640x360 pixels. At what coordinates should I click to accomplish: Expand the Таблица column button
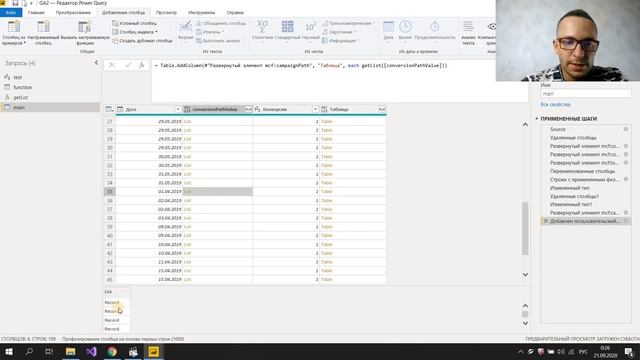coord(382,109)
